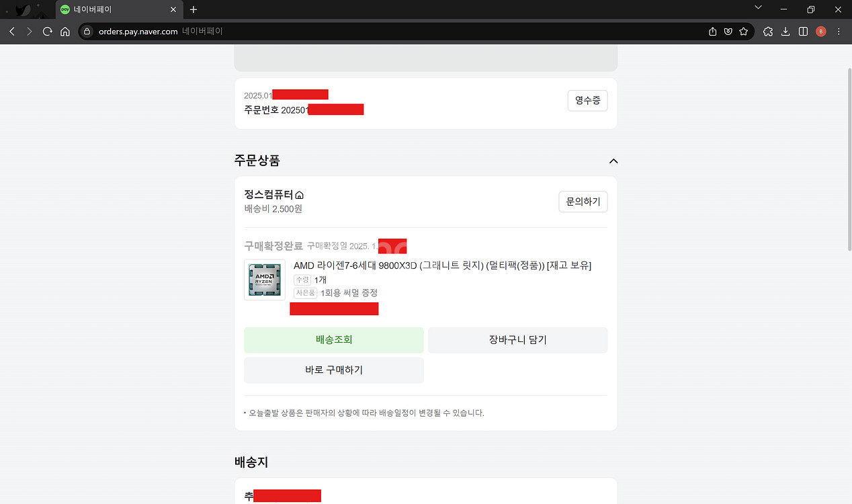Go forward in browser history
The height and width of the screenshot is (504, 852).
coord(29,32)
